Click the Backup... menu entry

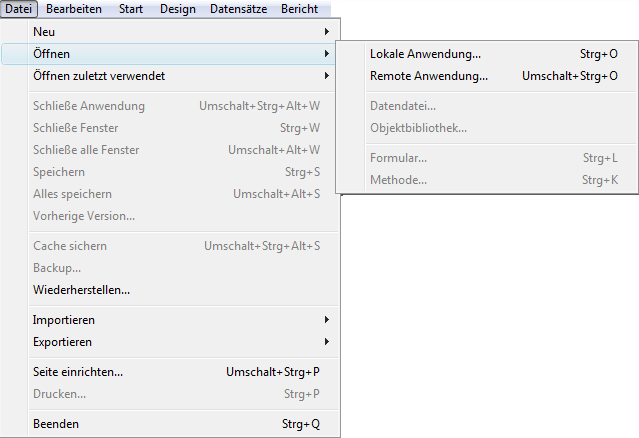[57, 268]
